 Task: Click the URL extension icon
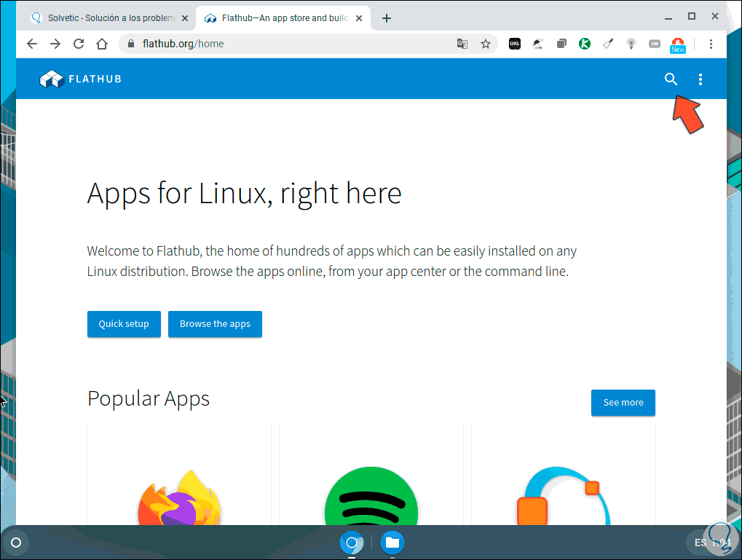(x=514, y=44)
